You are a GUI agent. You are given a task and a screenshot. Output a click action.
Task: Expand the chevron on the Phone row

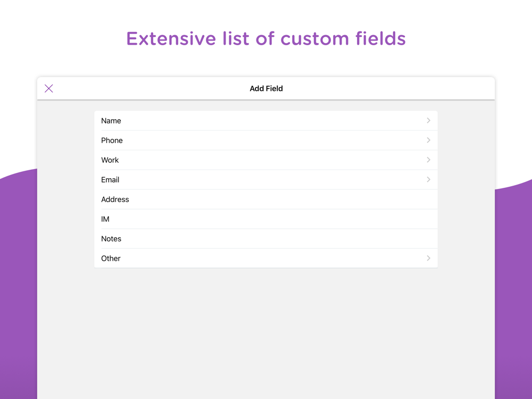(x=428, y=140)
